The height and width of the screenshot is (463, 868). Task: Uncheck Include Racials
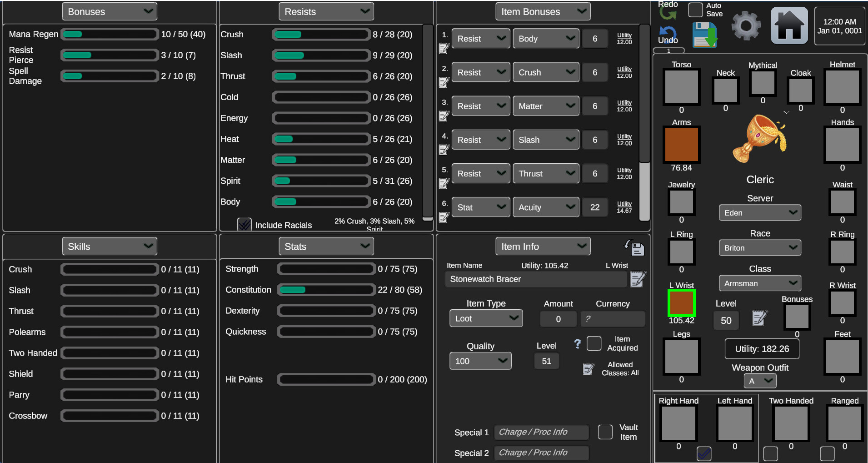(x=244, y=224)
